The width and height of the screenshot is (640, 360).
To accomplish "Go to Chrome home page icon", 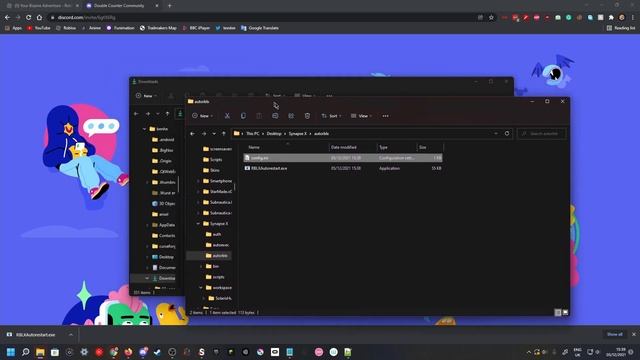I will (x=39, y=18).
